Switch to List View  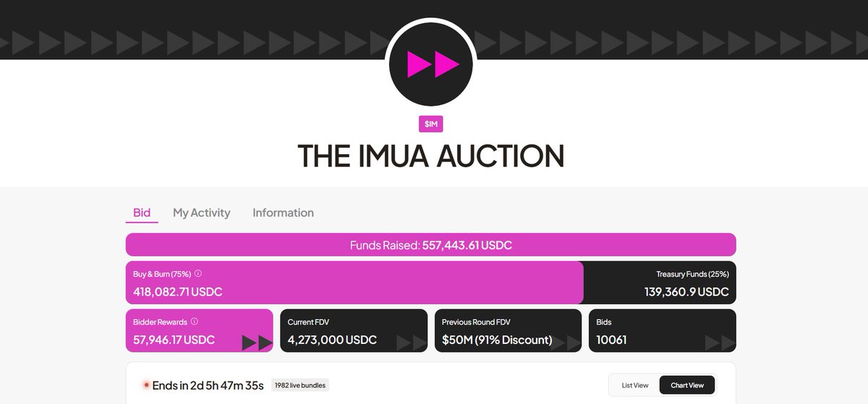click(635, 385)
